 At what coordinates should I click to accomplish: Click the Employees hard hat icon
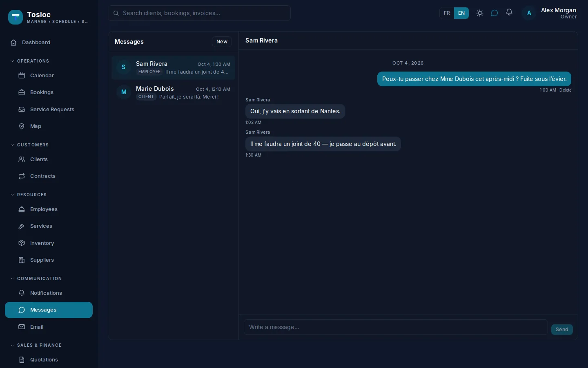point(22,209)
